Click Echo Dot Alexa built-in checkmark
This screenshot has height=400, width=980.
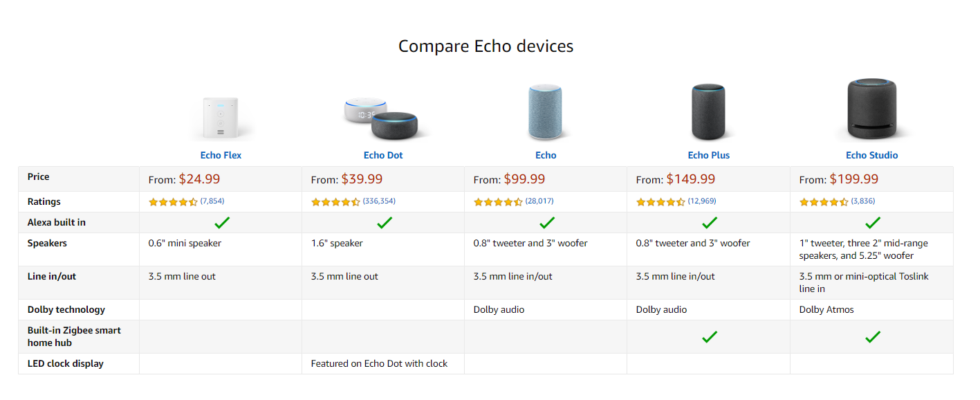[x=385, y=223]
